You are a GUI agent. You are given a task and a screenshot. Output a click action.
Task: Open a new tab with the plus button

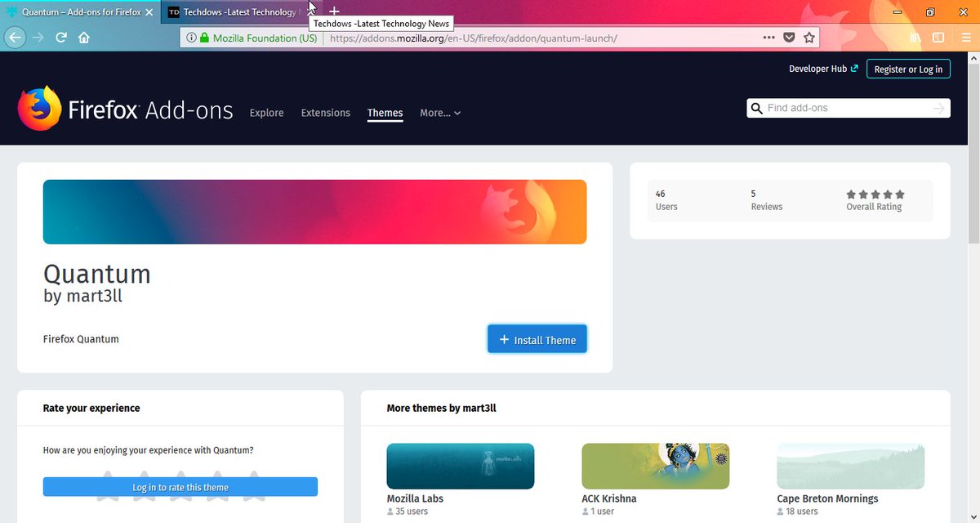pyautogui.click(x=334, y=11)
